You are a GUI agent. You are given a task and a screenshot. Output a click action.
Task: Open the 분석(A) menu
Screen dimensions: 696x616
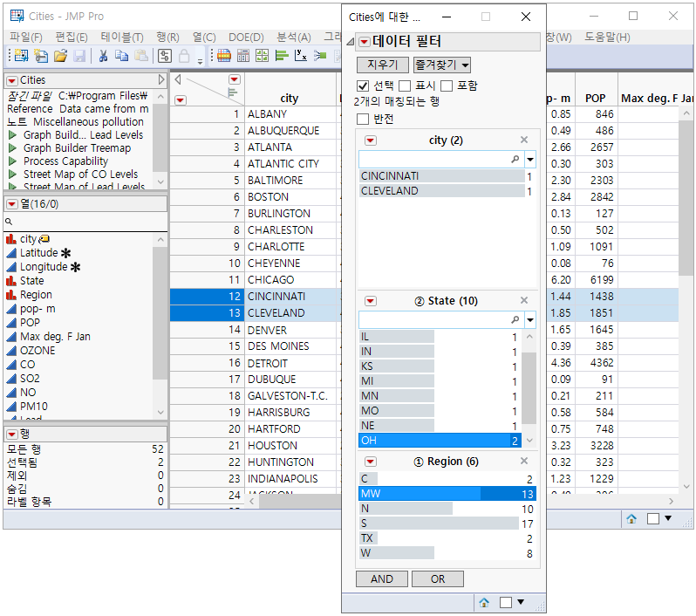[x=294, y=38]
